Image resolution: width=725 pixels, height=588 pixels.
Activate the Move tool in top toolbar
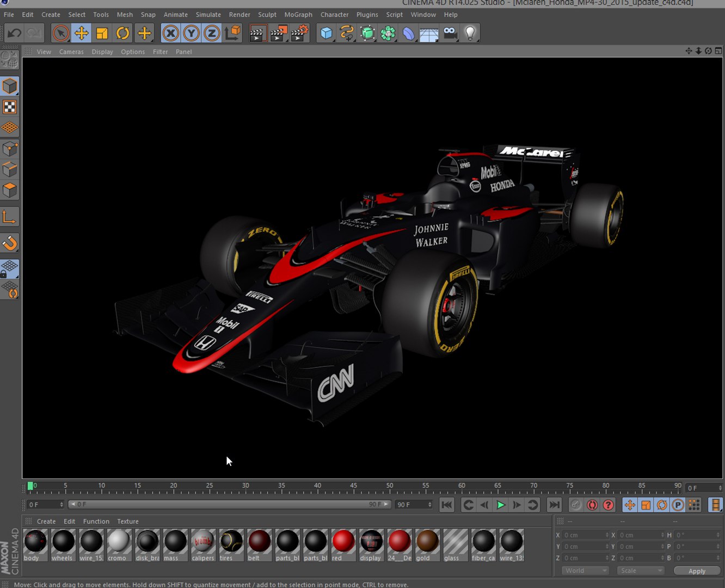[x=82, y=33]
